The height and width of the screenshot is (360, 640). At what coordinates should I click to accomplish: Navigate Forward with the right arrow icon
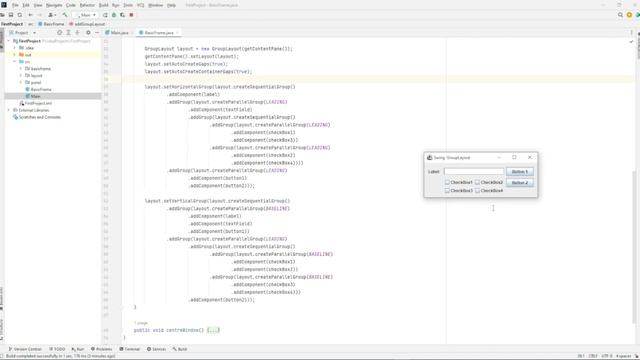pyautogui.click(x=40, y=15)
